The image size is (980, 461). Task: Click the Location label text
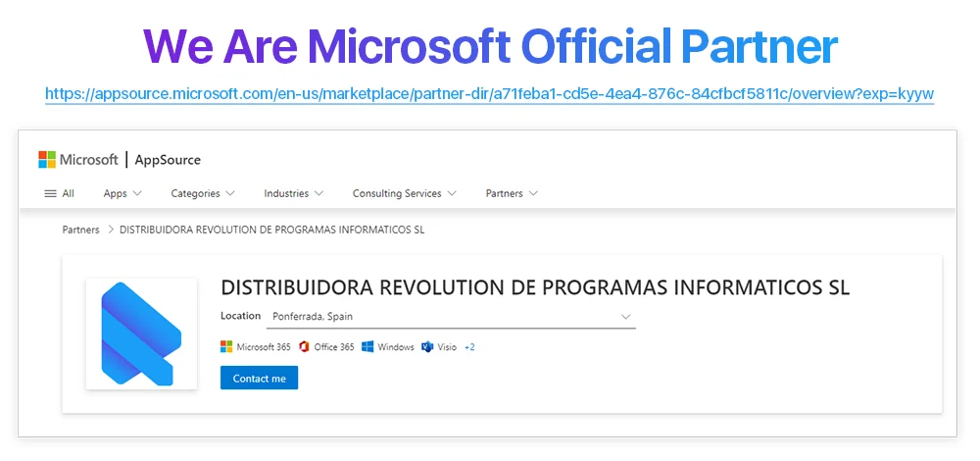tap(241, 316)
